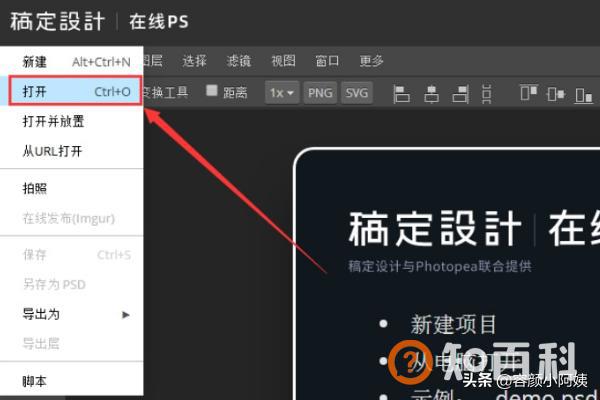This screenshot has width=600, height=400.
Task: Align left edges icon
Action: 401,94
